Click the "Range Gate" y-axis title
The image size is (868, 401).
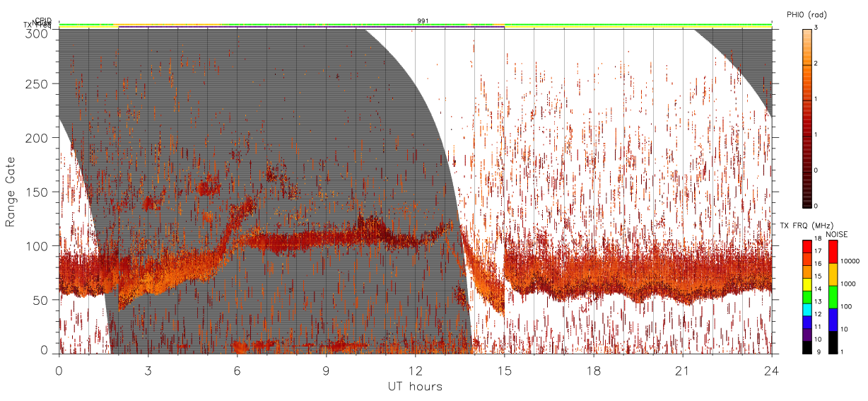pos(11,192)
